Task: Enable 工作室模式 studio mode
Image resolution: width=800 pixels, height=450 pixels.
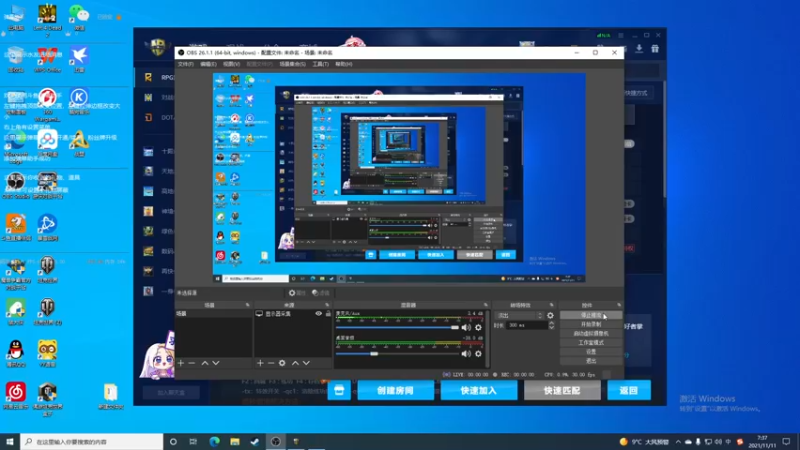Action: pos(591,343)
